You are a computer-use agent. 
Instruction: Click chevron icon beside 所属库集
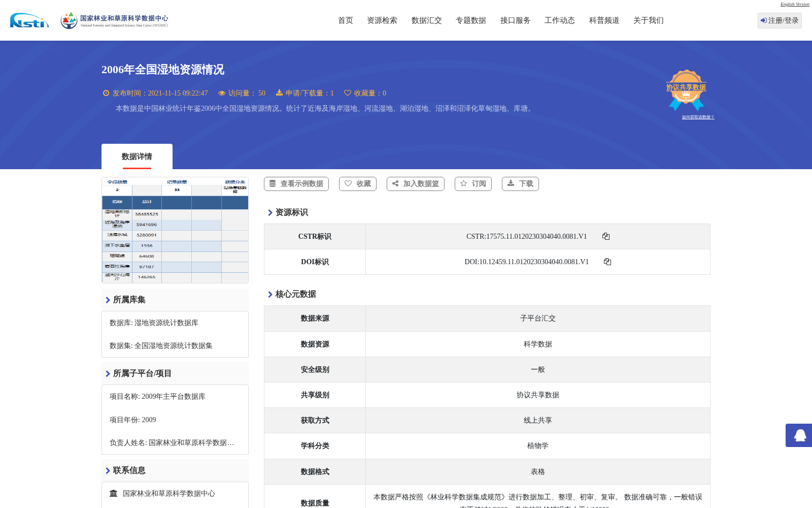point(108,300)
